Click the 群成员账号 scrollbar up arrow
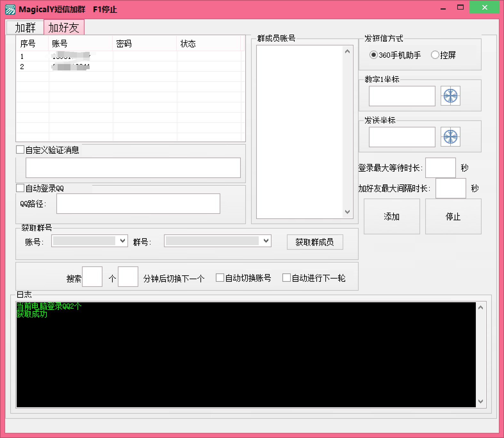504x438 pixels. click(x=348, y=51)
